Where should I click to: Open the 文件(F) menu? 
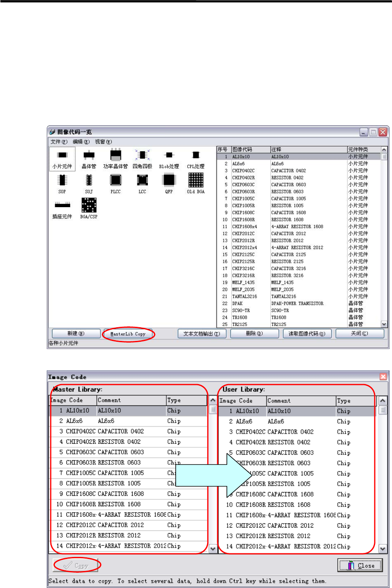pyautogui.click(x=59, y=142)
